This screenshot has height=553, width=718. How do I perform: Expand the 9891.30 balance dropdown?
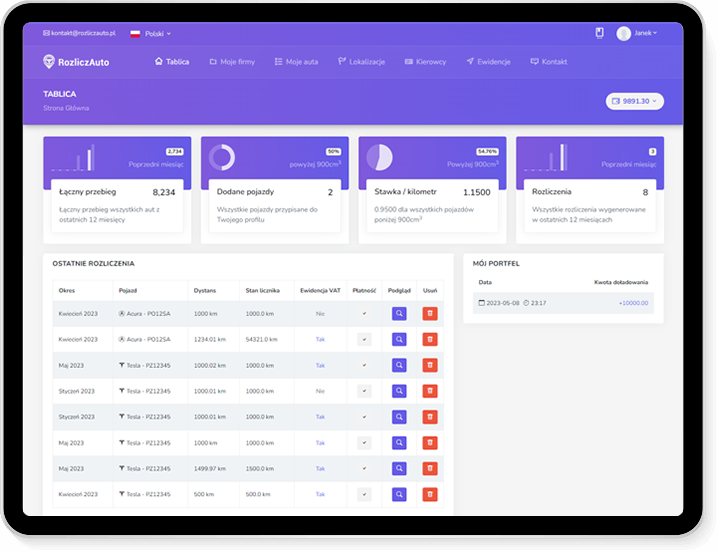click(635, 101)
